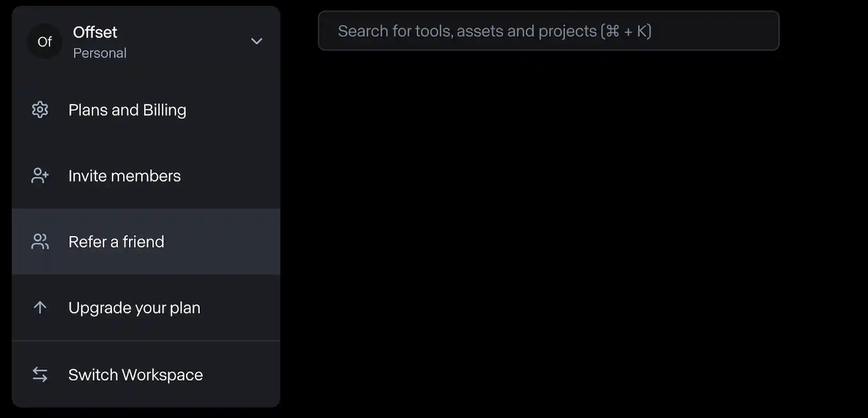Click the word "Workspace" in the bottom entry
Image resolution: width=868 pixels, height=418 pixels.
pos(162,375)
